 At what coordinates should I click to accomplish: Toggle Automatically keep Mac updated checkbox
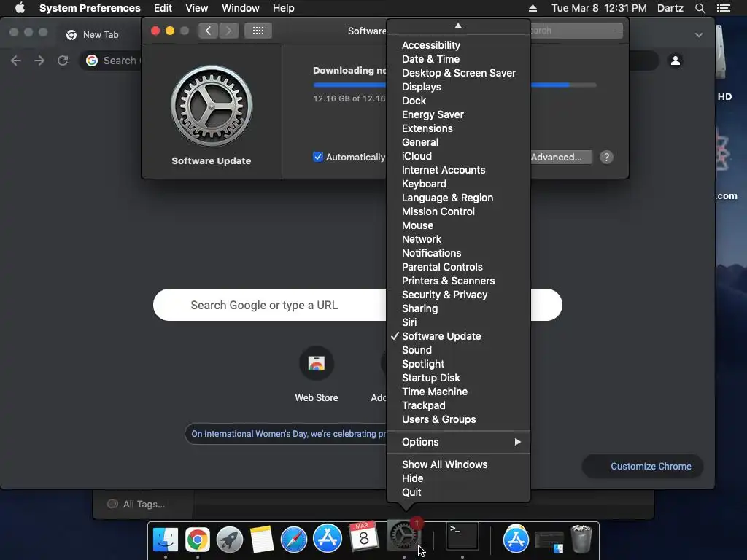[318, 157]
